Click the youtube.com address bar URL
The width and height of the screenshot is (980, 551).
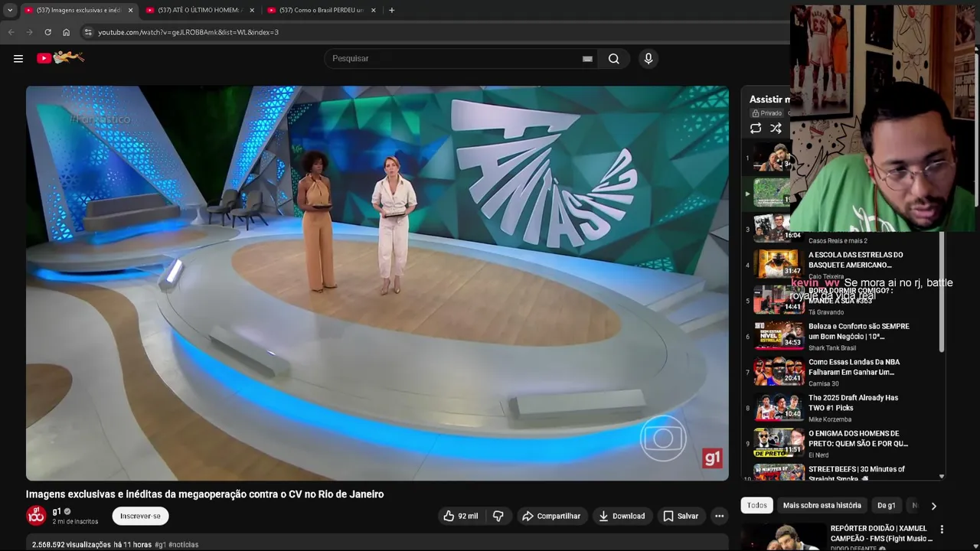tap(188, 32)
